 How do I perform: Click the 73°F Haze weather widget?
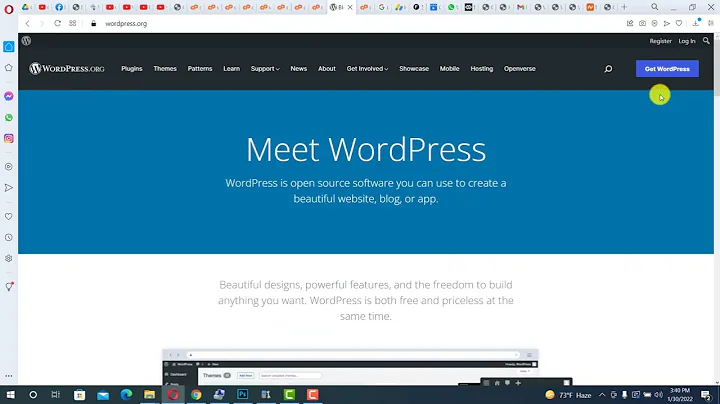[568, 395]
